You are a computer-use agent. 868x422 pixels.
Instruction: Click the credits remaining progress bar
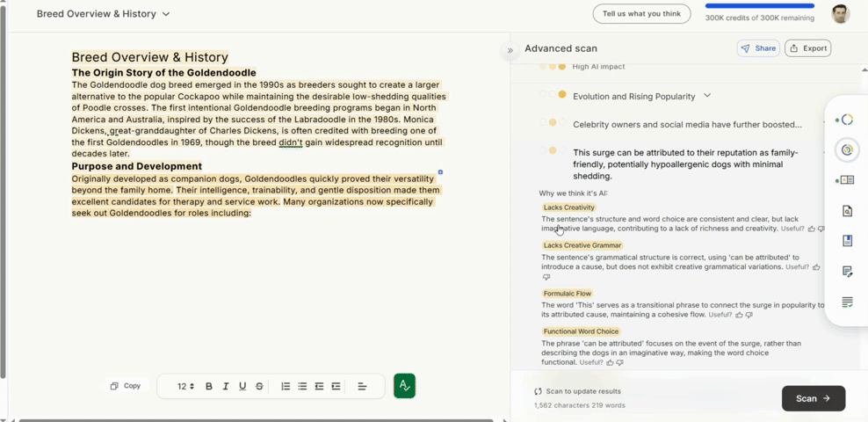pyautogui.click(x=759, y=6)
